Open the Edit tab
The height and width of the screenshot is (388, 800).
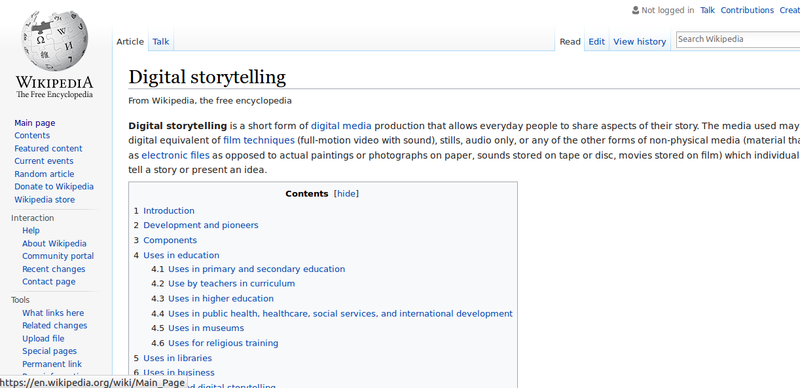[x=596, y=42]
